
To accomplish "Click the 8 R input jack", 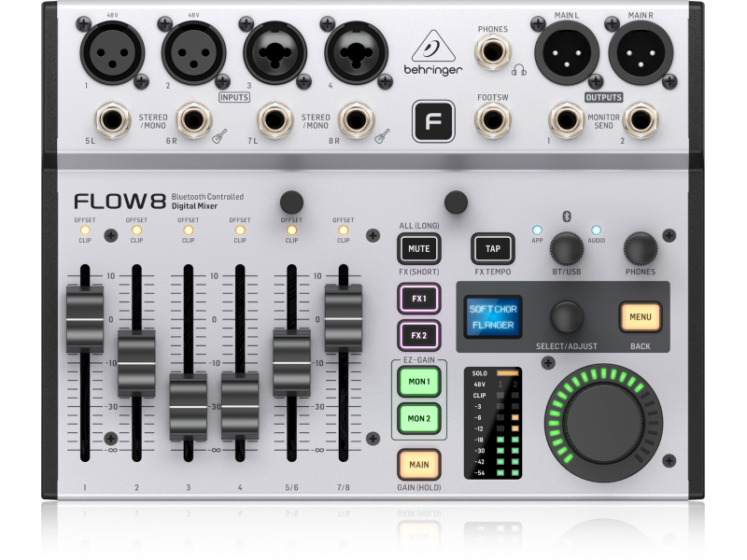I will tap(357, 120).
